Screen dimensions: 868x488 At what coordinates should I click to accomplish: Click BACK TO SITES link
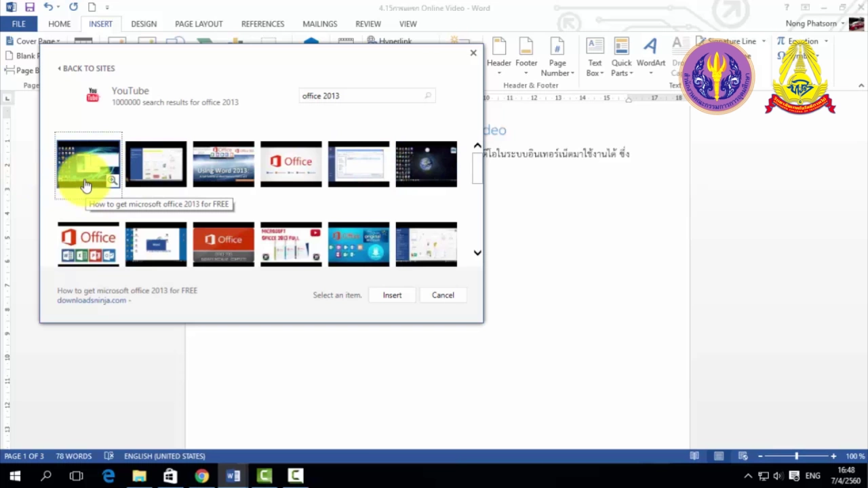tap(86, 68)
